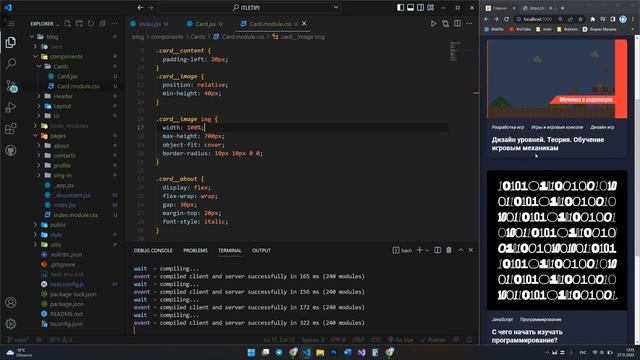The image size is (640, 360).
Task: Open File Explorer from taskbar
Action: pyautogui.click(x=320, y=352)
